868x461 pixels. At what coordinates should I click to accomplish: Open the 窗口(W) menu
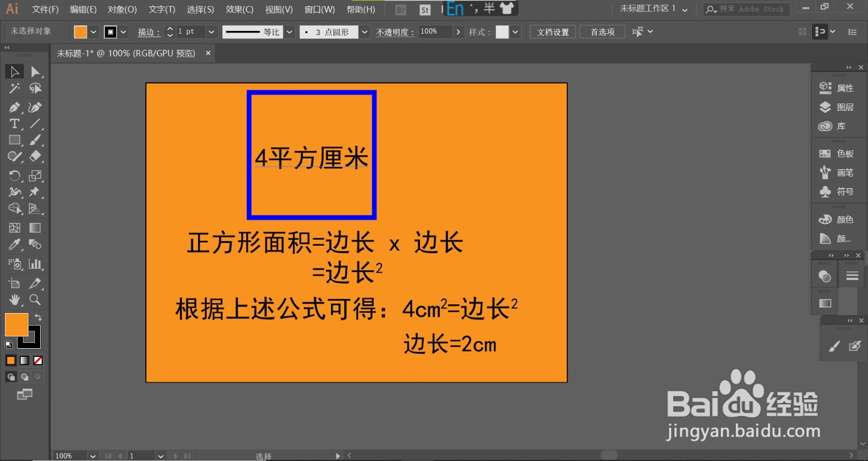click(x=320, y=9)
